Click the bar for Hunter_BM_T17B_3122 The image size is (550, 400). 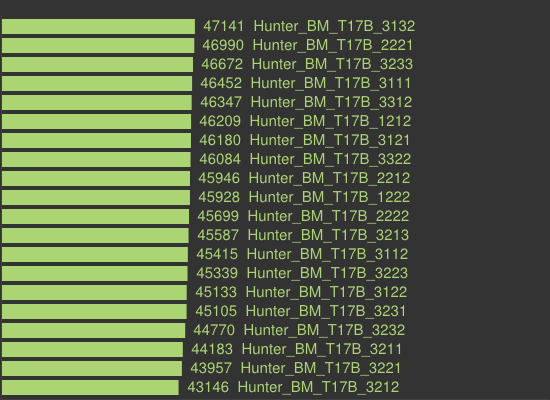[94, 292]
